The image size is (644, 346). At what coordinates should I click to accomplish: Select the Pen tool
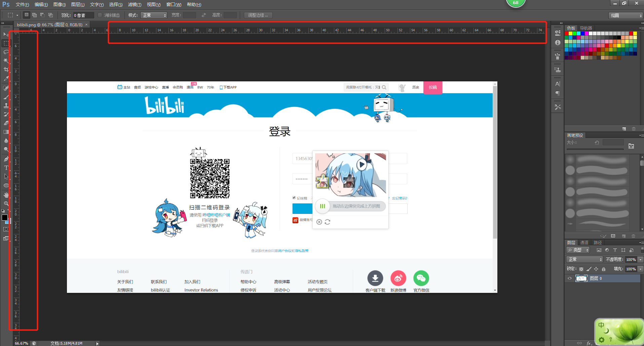[x=6, y=159]
